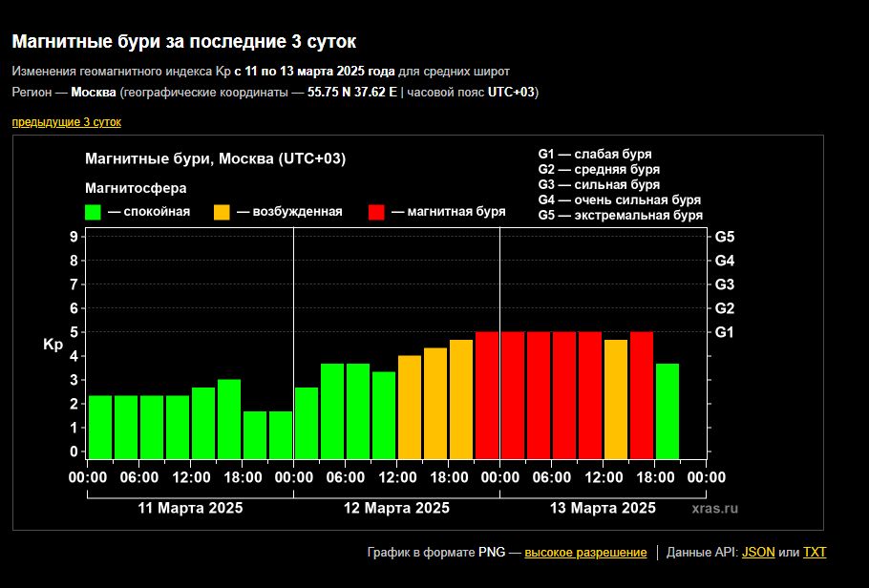Click the first green bar on 11 March
Image resolution: width=869 pixels, height=588 pixels.
[100, 427]
